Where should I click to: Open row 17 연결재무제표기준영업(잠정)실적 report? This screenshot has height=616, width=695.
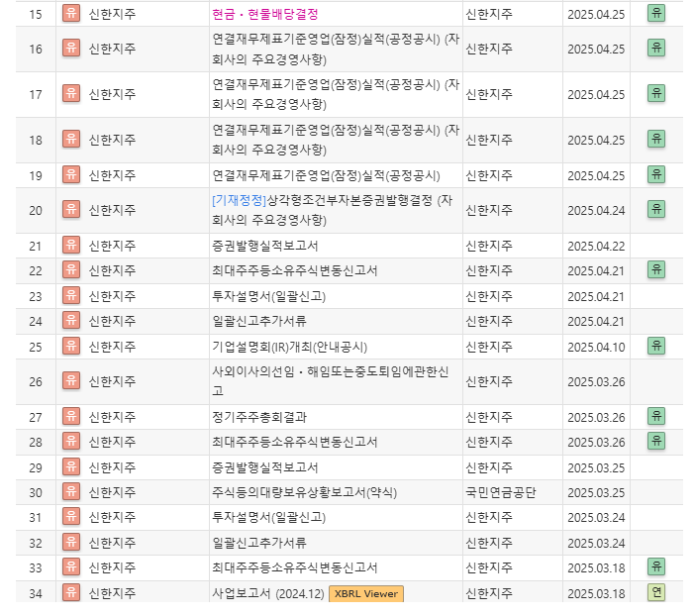click(x=336, y=94)
